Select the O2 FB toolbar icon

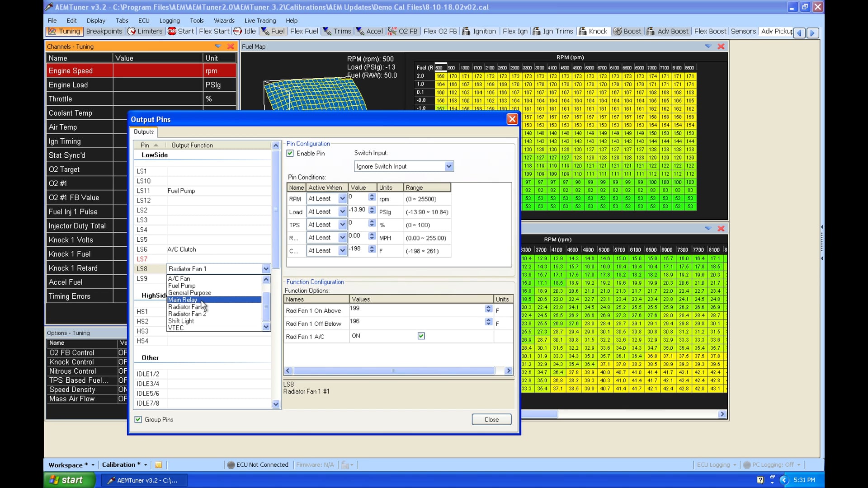click(x=403, y=31)
